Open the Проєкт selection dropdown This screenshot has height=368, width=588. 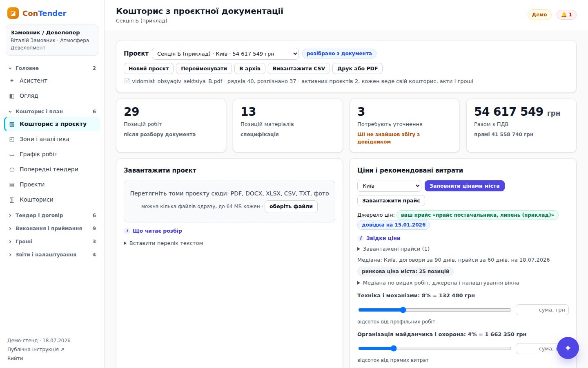[225, 54]
